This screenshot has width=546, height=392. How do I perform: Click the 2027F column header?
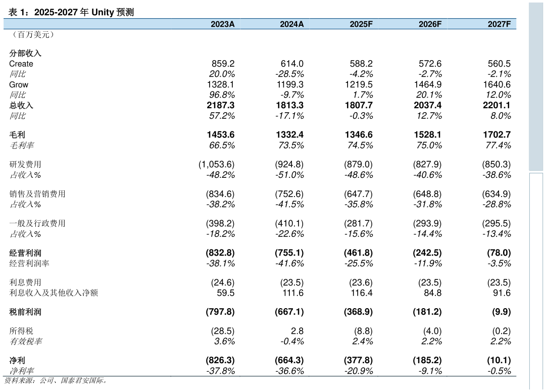tap(499, 24)
